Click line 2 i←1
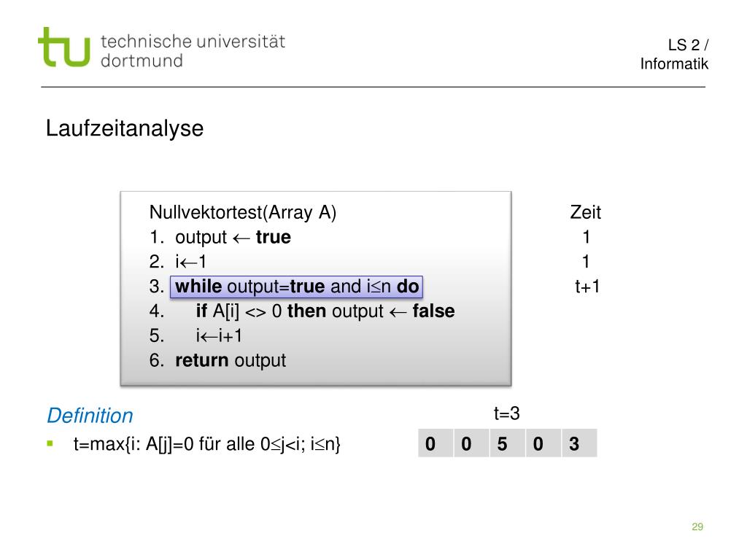Image resolution: width=747 pixels, height=560 pixels. point(178,262)
